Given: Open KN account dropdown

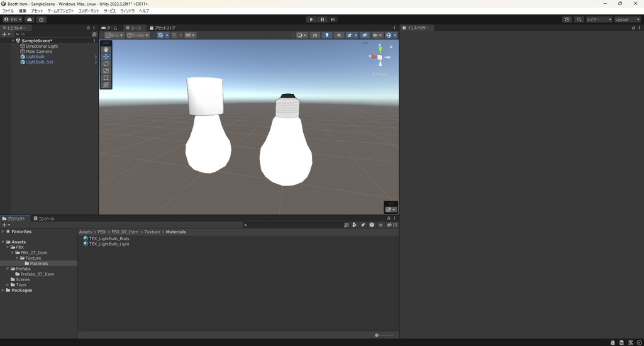Looking at the screenshot, I should coord(13,20).
